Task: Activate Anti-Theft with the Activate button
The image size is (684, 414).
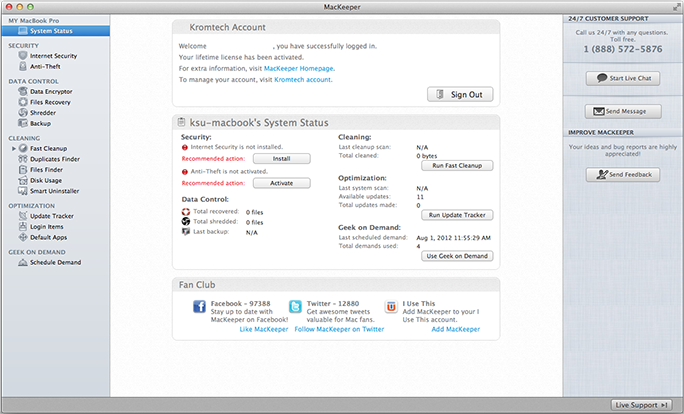Action: [x=282, y=183]
